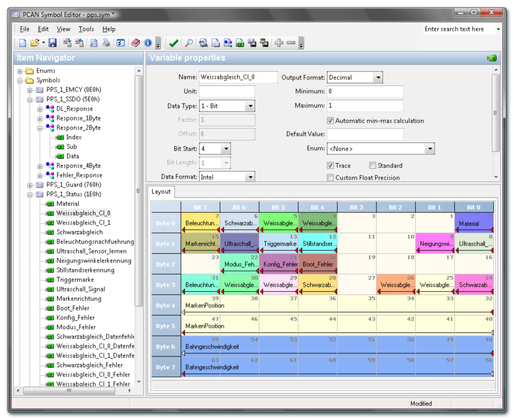Open the help book icon

coord(136,43)
